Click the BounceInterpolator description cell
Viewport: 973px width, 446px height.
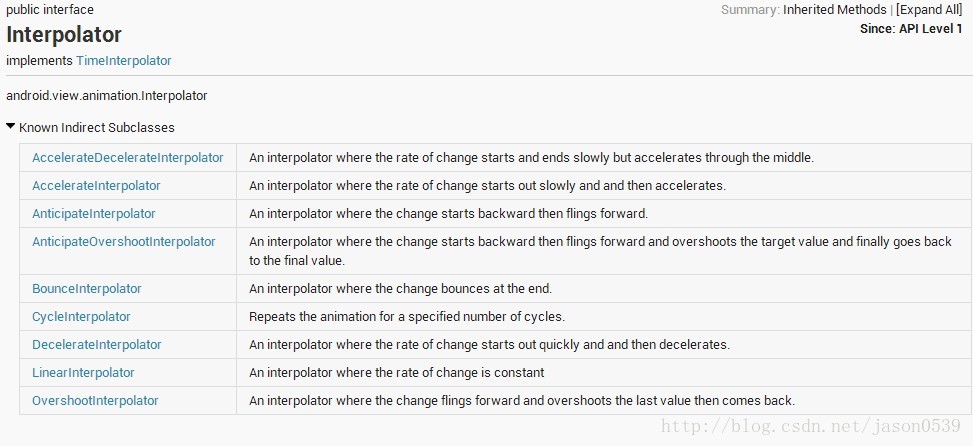tap(400, 289)
